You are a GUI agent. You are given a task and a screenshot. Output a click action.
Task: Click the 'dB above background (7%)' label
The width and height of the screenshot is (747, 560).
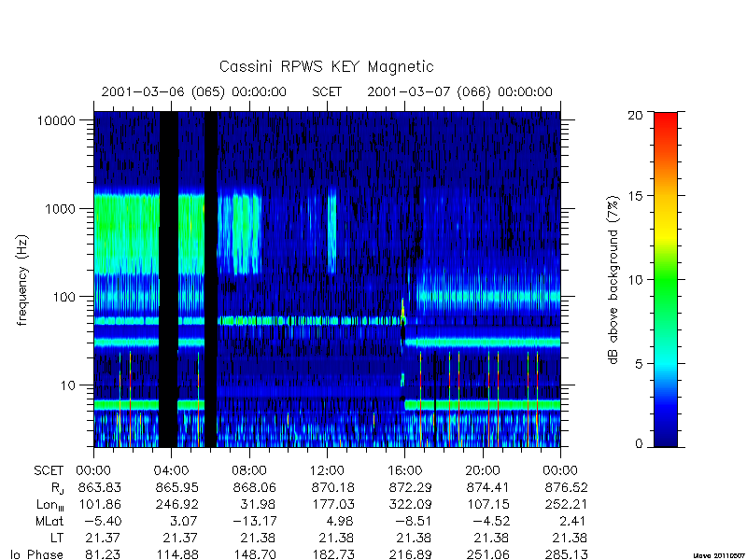(614, 280)
